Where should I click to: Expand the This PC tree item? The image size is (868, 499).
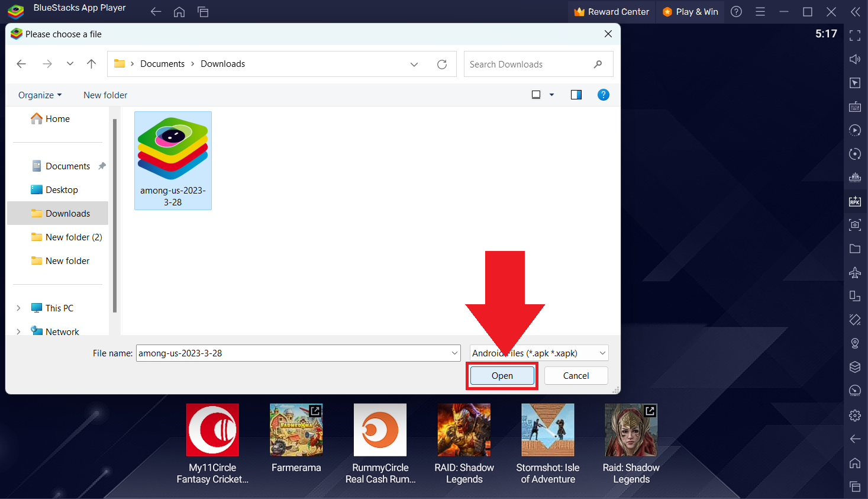[18, 308]
